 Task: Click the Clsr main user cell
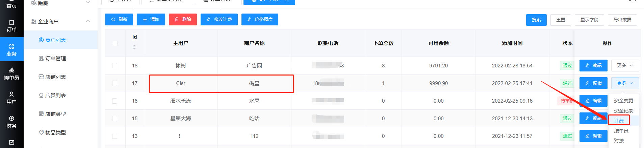coord(181,83)
